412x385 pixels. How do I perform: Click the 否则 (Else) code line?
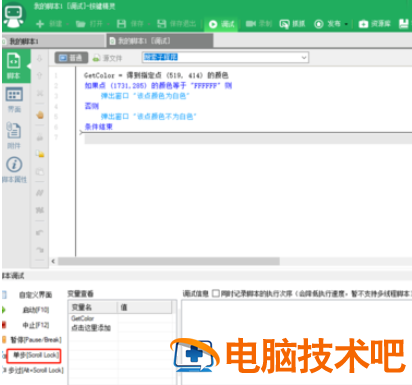click(92, 106)
